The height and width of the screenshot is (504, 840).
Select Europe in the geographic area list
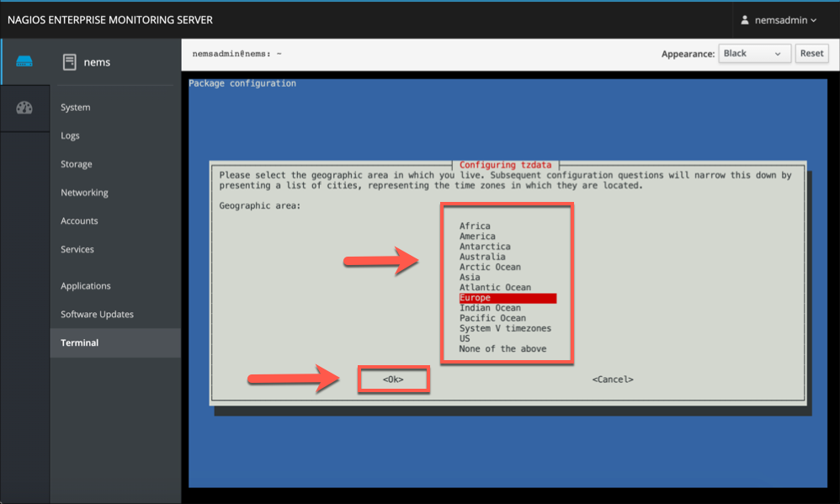475,298
